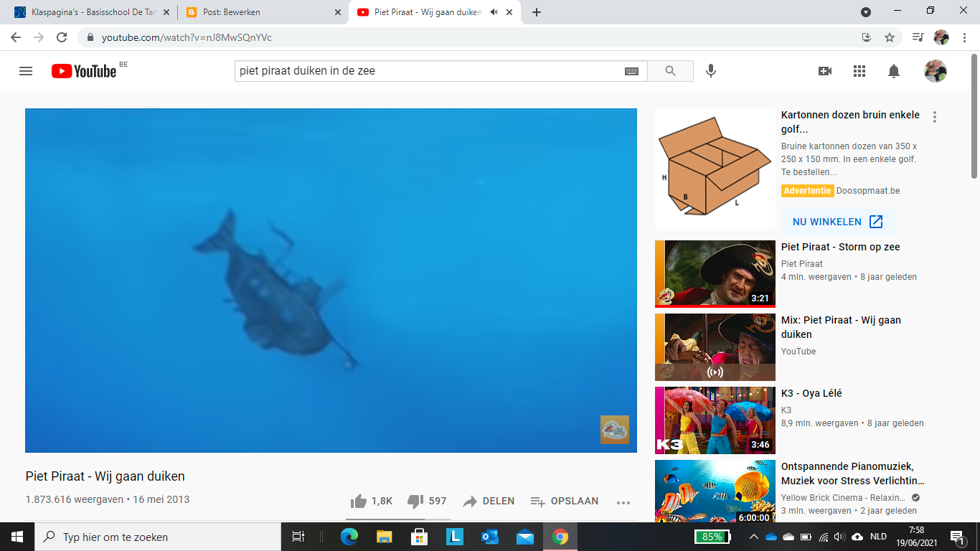The width and height of the screenshot is (980, 551).
Task: Open more actions ellipsis under video
Action: pos(623,502)
